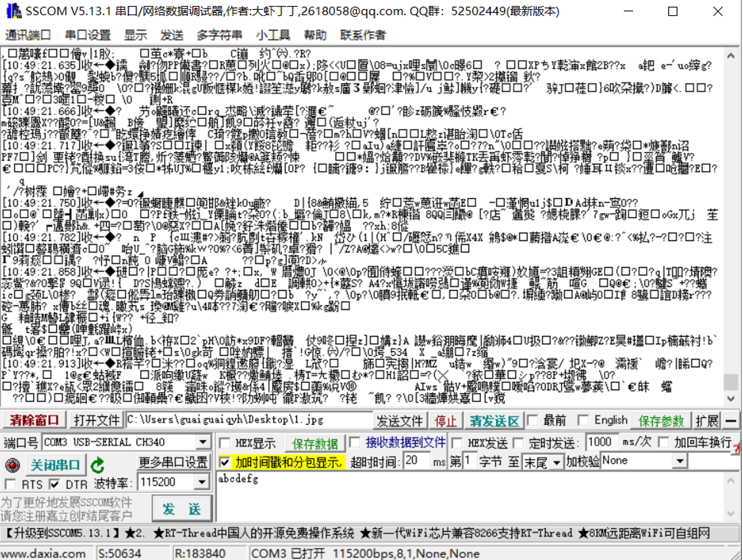743x560 pixels.
Task: Toggle 加回车换行 checkbox
Action: 664,443
